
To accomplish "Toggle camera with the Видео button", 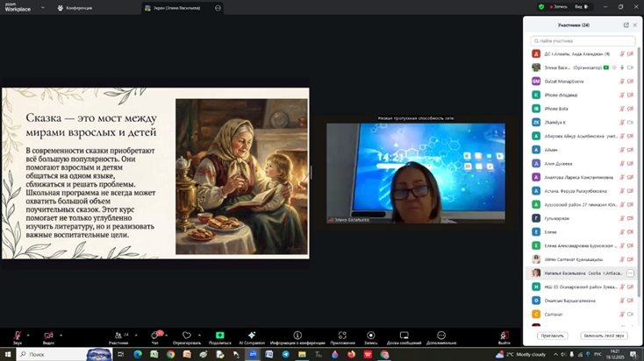I will [48, 336].
